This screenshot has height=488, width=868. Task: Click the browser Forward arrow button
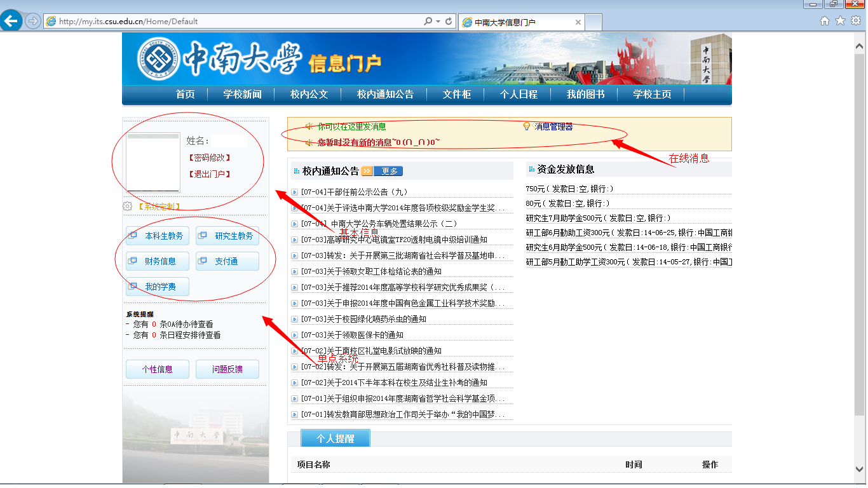(32, 21)
